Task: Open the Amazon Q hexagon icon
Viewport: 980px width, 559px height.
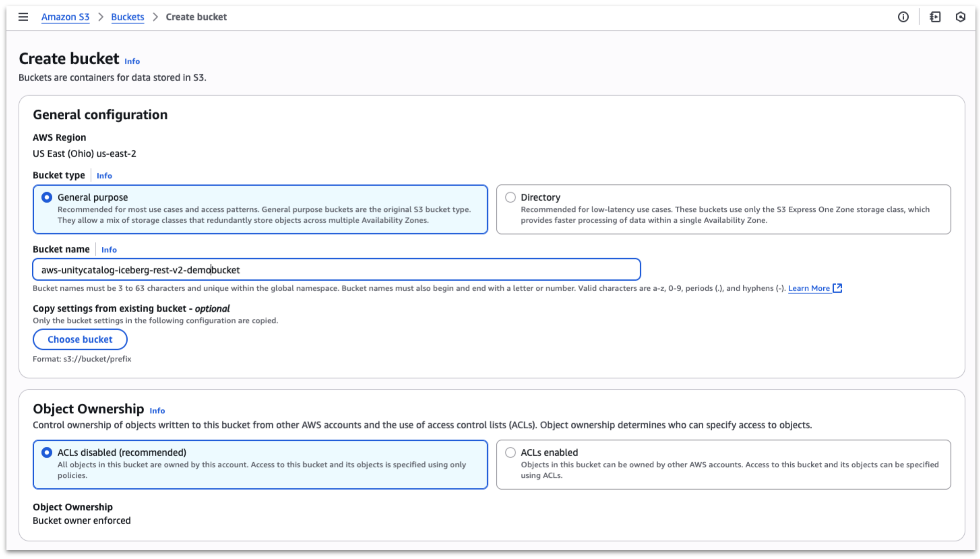Action: pyautogui.click(x=961, y=17)
